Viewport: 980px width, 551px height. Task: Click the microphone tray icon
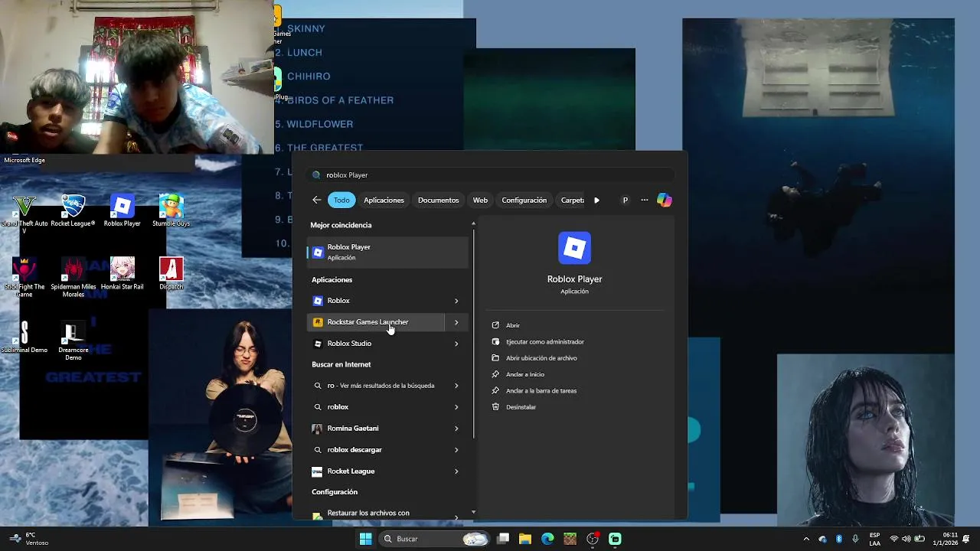[x=855, y=539]
